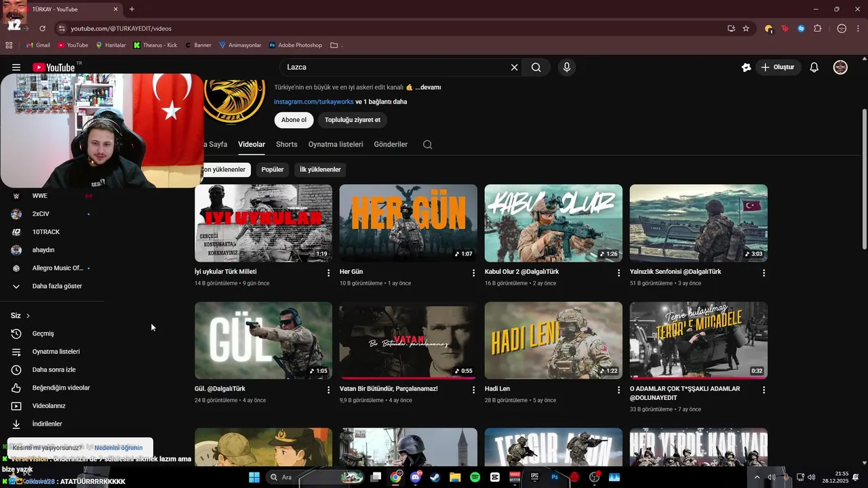
Task: Clear the Lazca search text with X
Action: (x=514, y=67)
